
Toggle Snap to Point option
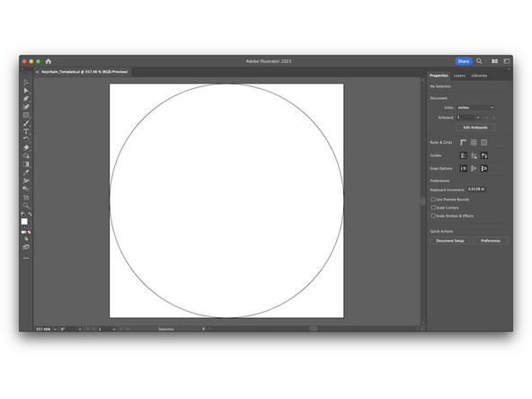pyautogui.click(x=464, y=168)
